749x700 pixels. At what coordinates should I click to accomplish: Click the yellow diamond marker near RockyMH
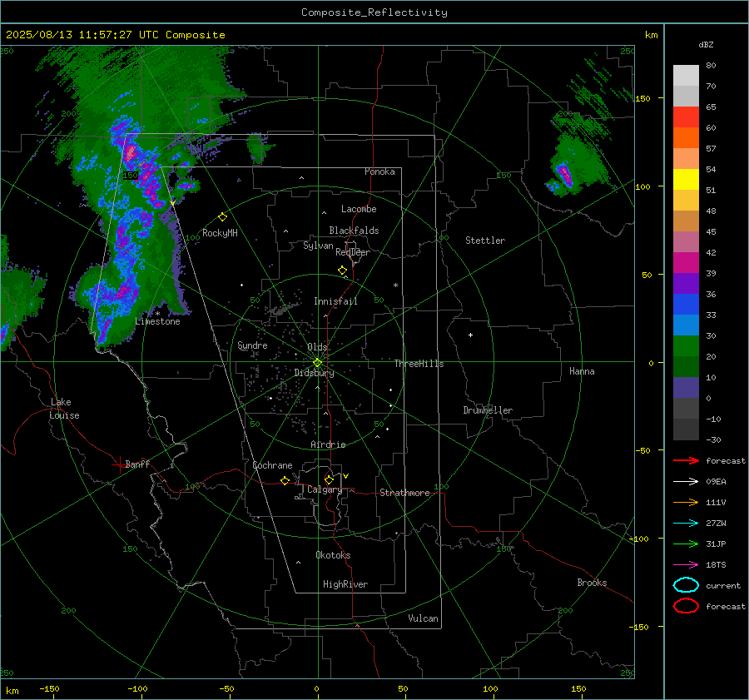click(222, 217)
